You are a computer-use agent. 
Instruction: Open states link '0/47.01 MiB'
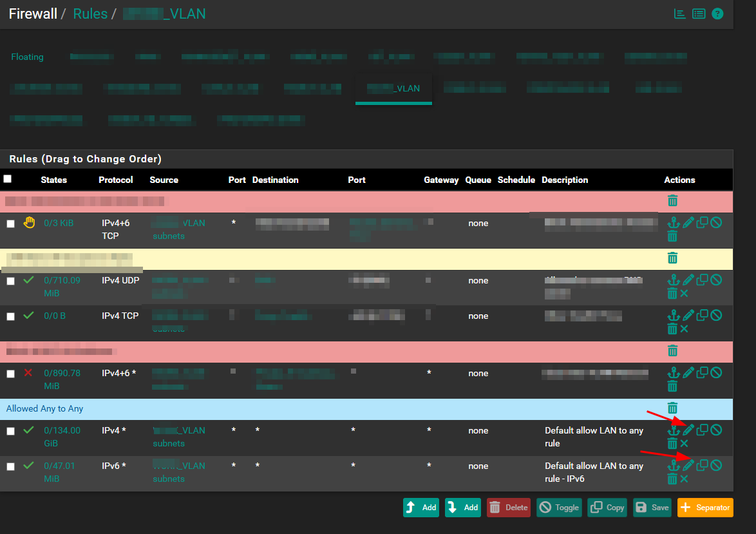59,472
